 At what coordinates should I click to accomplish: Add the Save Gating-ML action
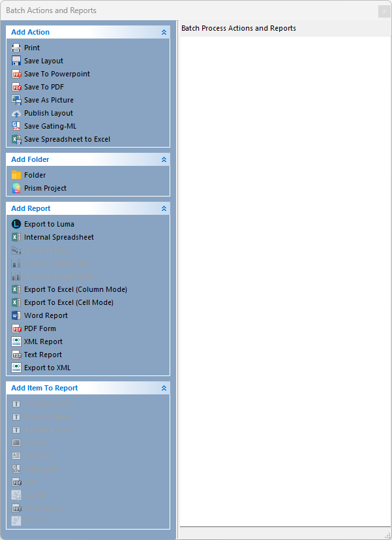tap(44, 126)
